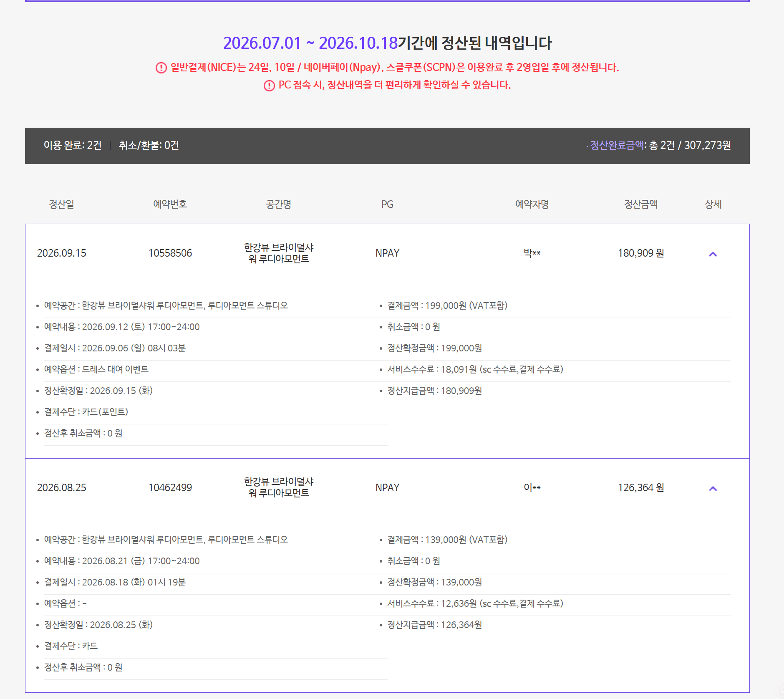
Task: Click 정산확정일 : 2026.08.25 (화)
Action: point(98,625)
